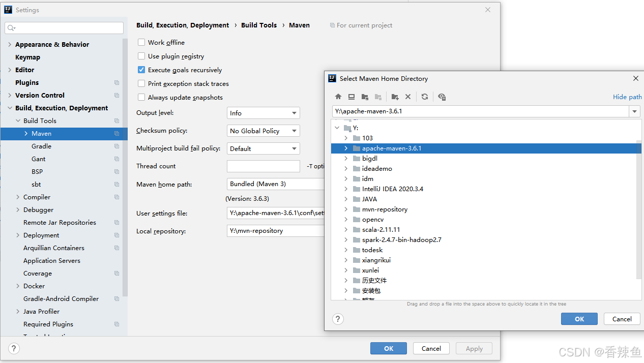
Task: Show hidden files and directories icon
Action: pyautogui.click(x=442, y=97)
